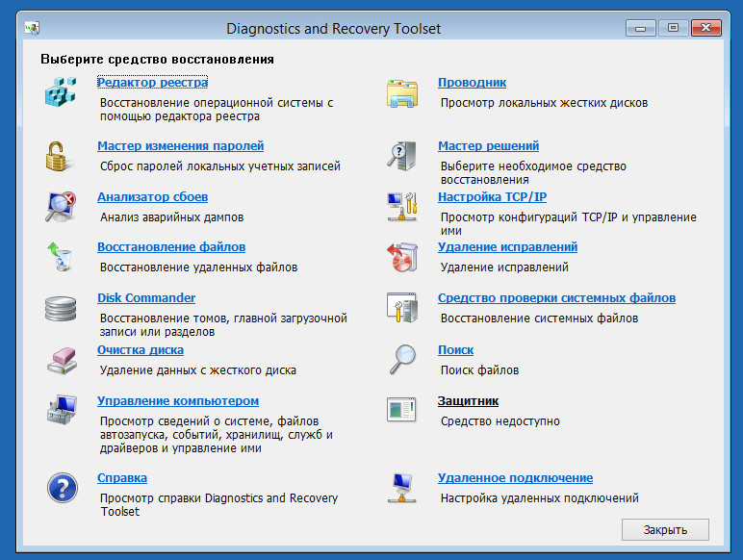Click the Disk Commander disk stack icon

[61, 309]
